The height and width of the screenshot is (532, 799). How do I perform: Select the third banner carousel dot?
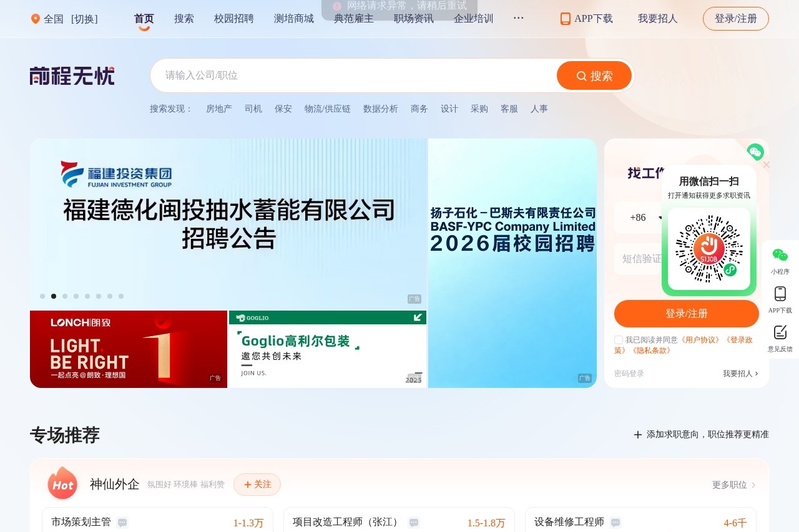[x=65, y=296]
